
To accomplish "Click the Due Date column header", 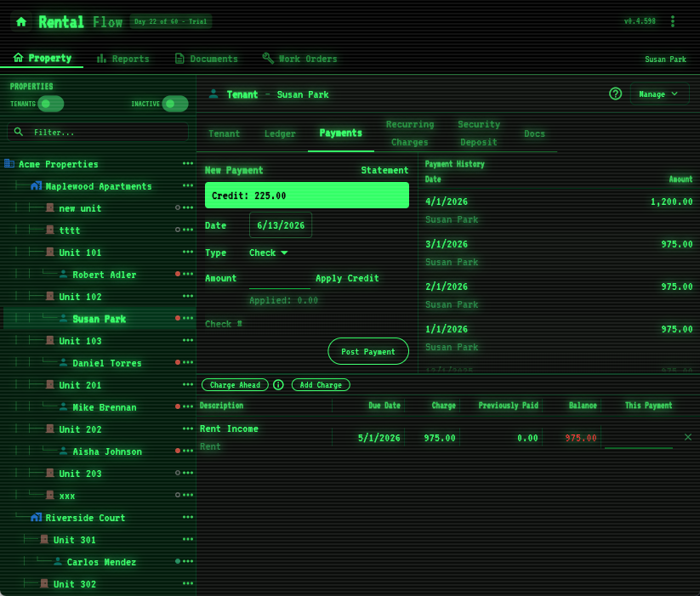I will pyautogui.click(x=384, y=405).
